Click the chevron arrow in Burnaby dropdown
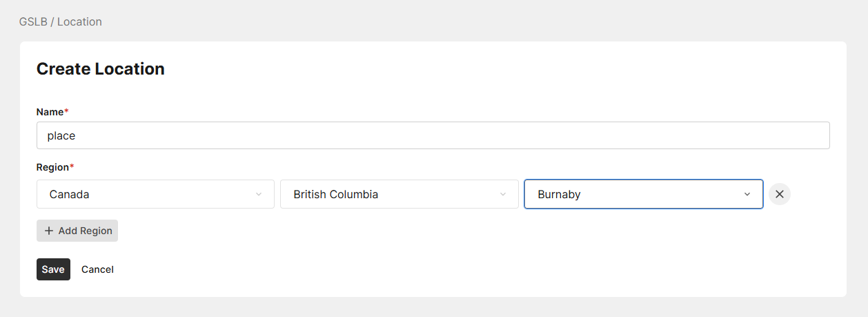This screenshot has width=868, height=317. tap(747, 195)
